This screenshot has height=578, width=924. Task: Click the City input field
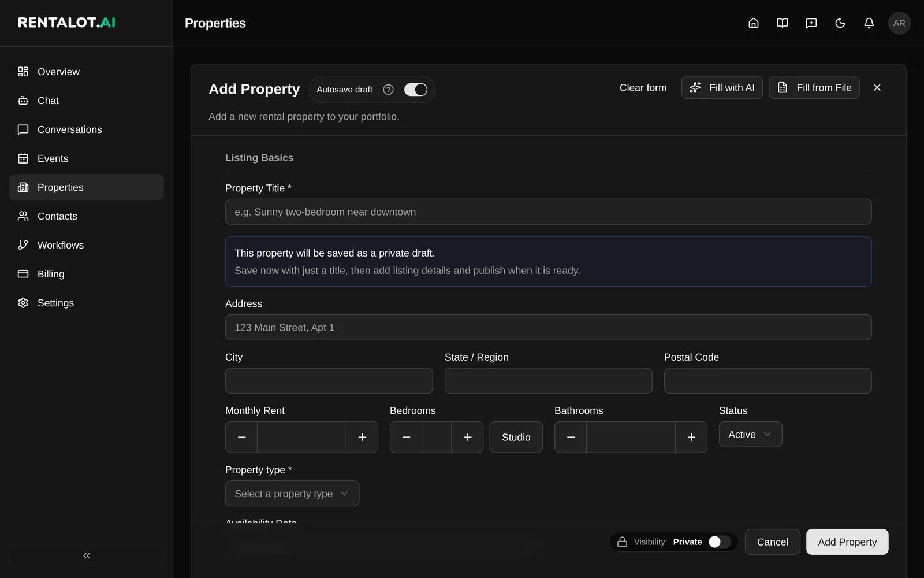point(329,381)
